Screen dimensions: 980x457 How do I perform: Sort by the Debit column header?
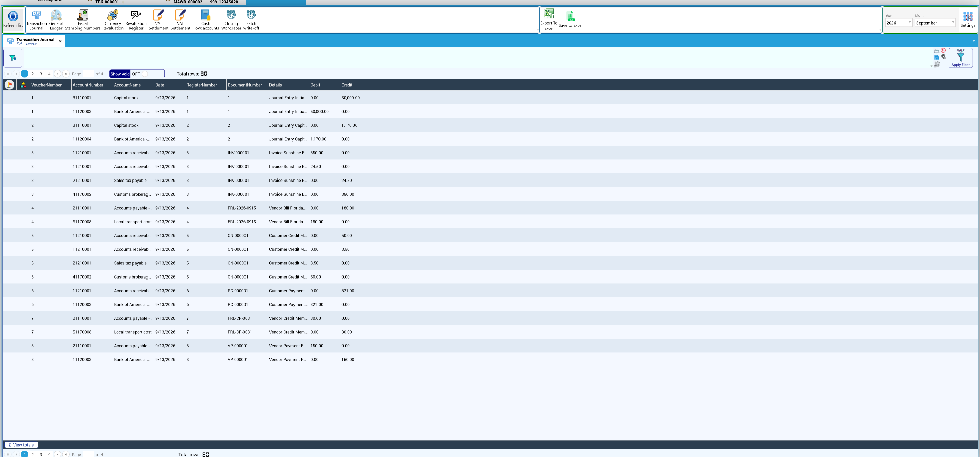point(324,85)
